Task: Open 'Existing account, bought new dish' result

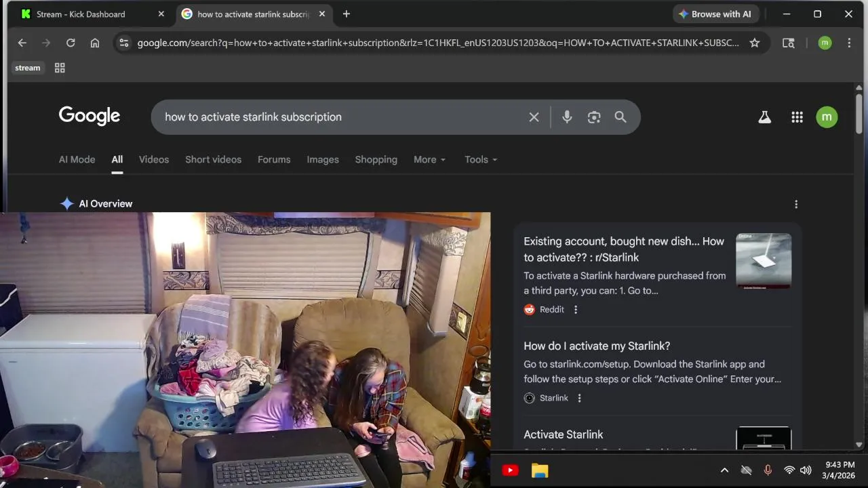Action: click(624, 249)
